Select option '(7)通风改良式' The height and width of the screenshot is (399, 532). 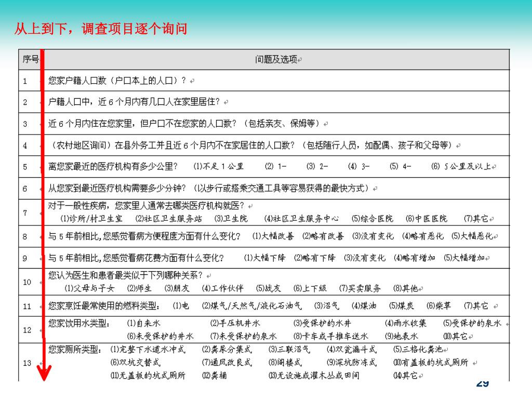pyautogui.click(x=227, y=363)
